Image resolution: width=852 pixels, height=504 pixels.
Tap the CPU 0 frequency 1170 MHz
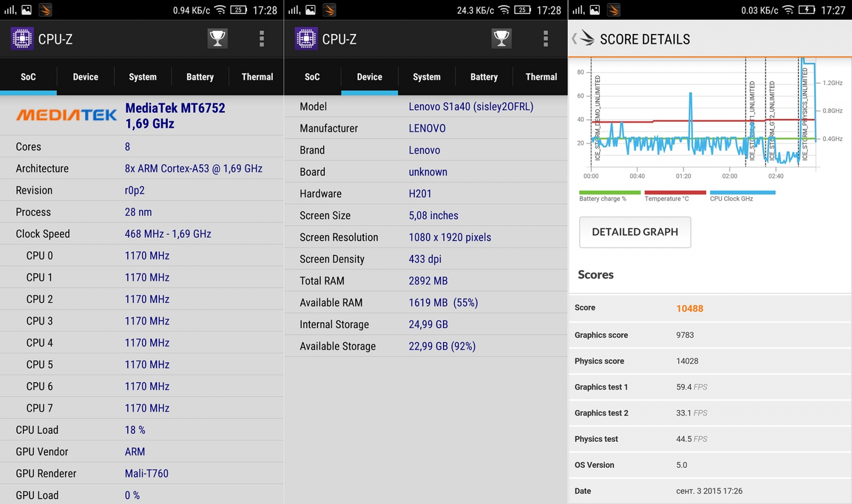(x=148, y=256)
